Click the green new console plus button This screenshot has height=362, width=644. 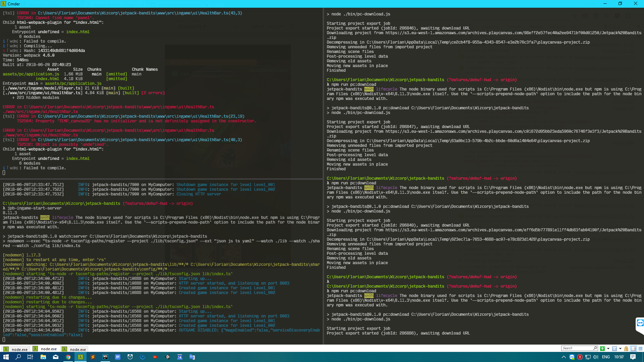pyautogui.click(x=602, y=349)
